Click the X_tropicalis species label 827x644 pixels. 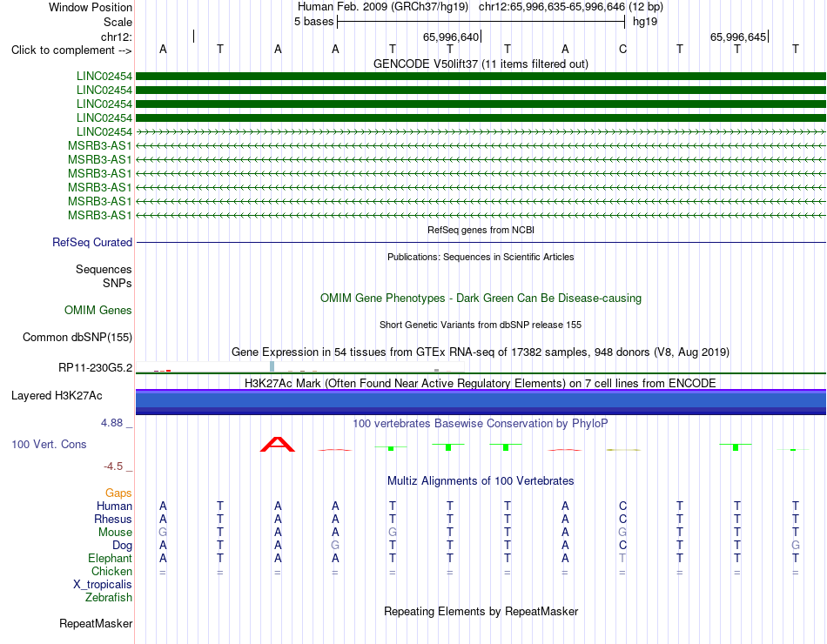click(103, 585)
